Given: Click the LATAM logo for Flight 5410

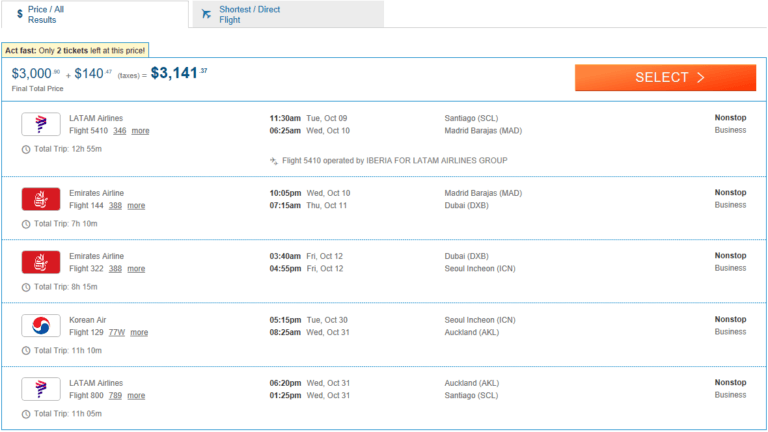Looking at the screenshot, I should coord(41,124).
